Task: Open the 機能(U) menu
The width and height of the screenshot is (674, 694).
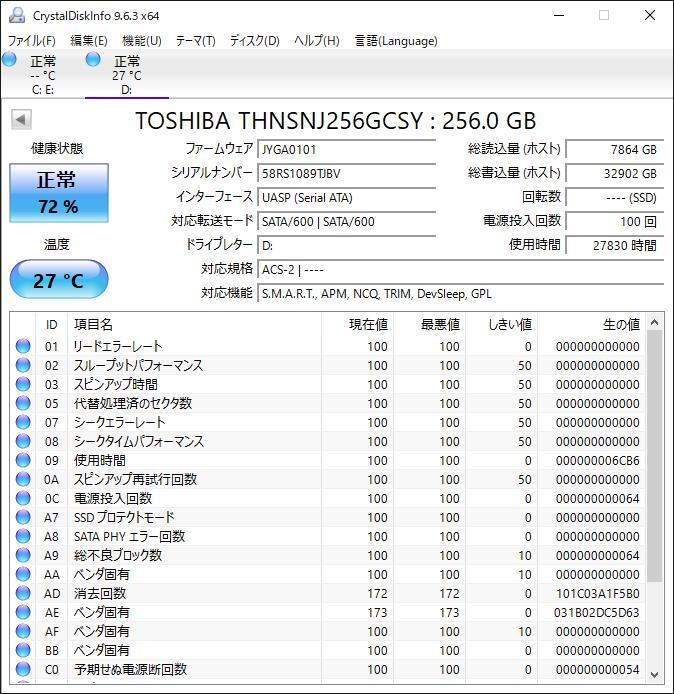Action: pos(142,41)
